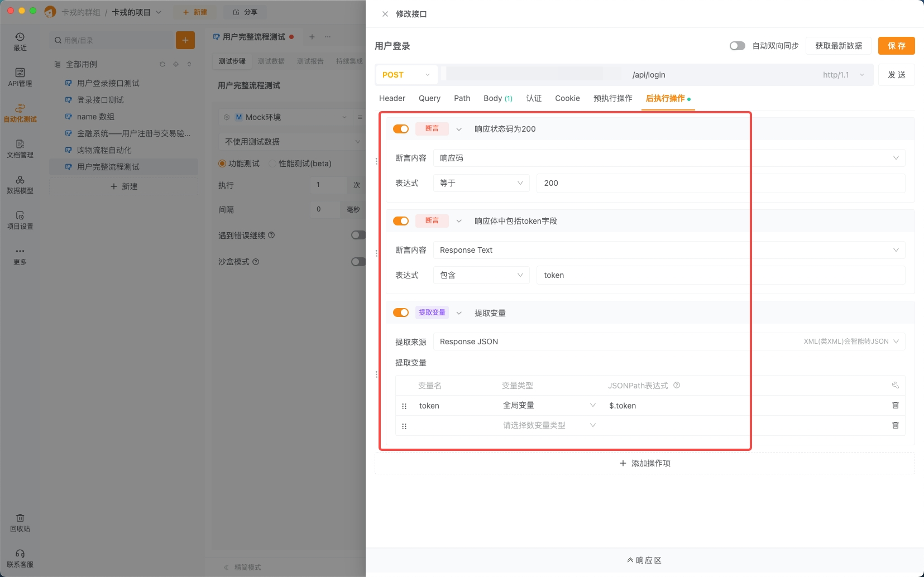Screen dimensions: 924x577
Task: Enable the 沙盒模式 switch
Action: point(358,262)
